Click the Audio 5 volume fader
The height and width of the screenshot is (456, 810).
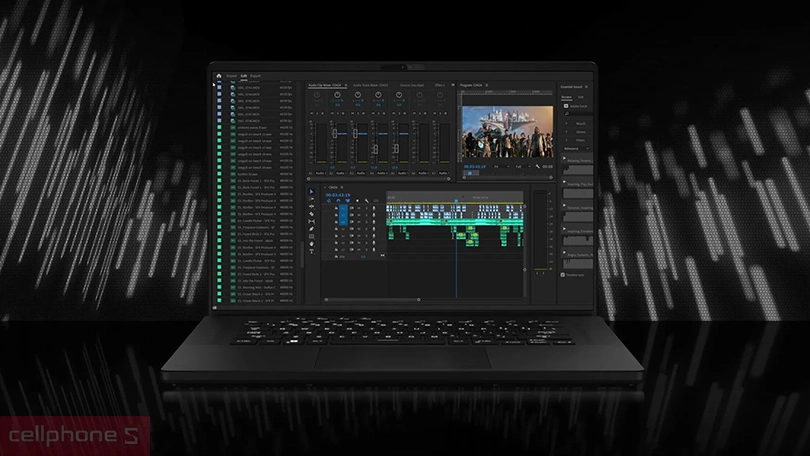point(396,148)
